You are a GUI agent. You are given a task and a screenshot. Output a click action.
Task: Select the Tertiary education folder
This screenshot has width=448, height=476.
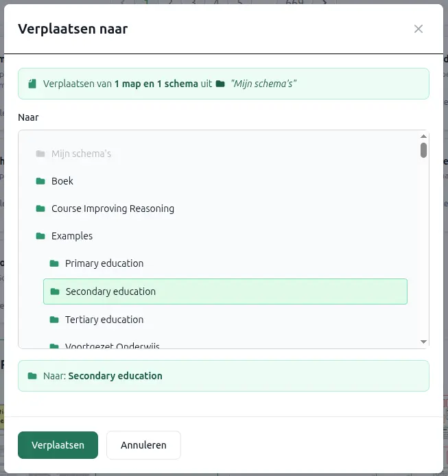(104, 320)
